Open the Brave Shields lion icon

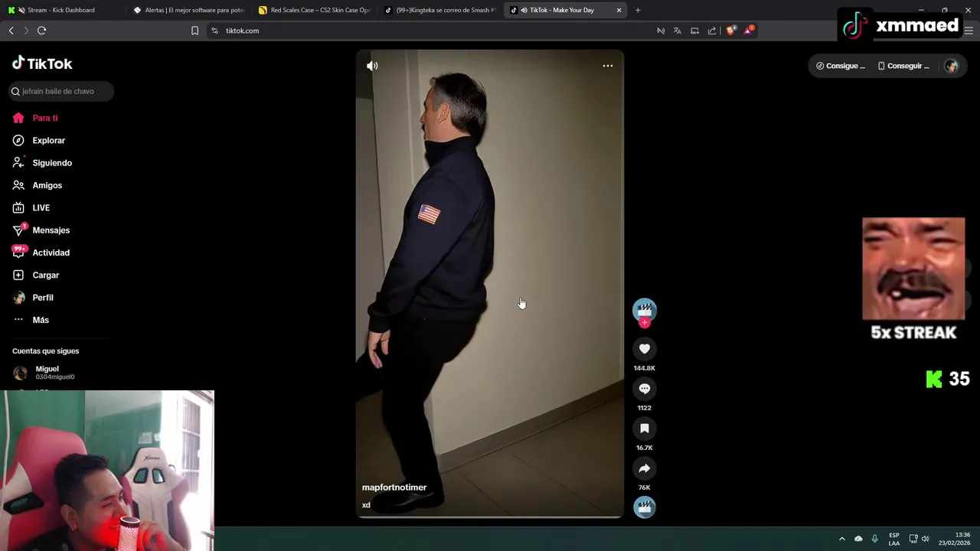pos(731,31)
